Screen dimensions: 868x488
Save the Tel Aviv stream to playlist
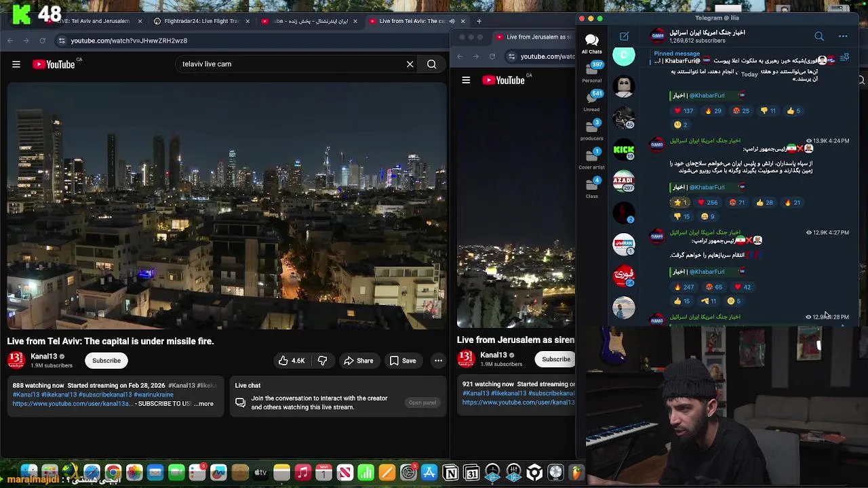[x=403, y=361]
